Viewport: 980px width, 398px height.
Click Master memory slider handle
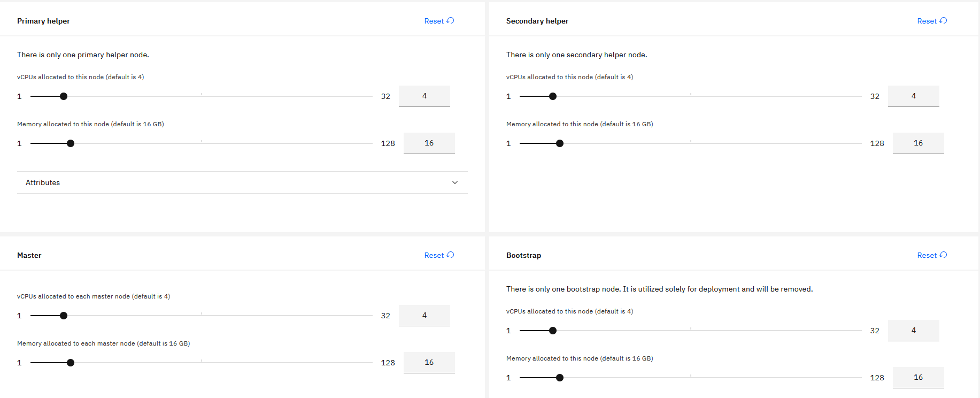(x=71, y=363)
